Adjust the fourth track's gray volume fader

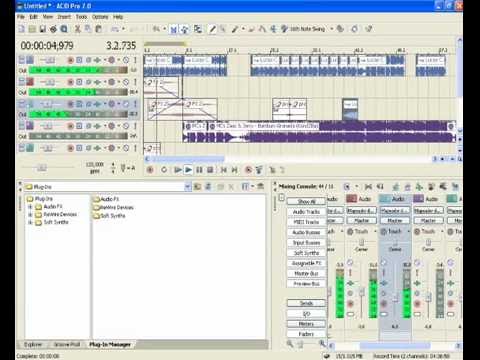pyautogui.click(x=78, y=136)
